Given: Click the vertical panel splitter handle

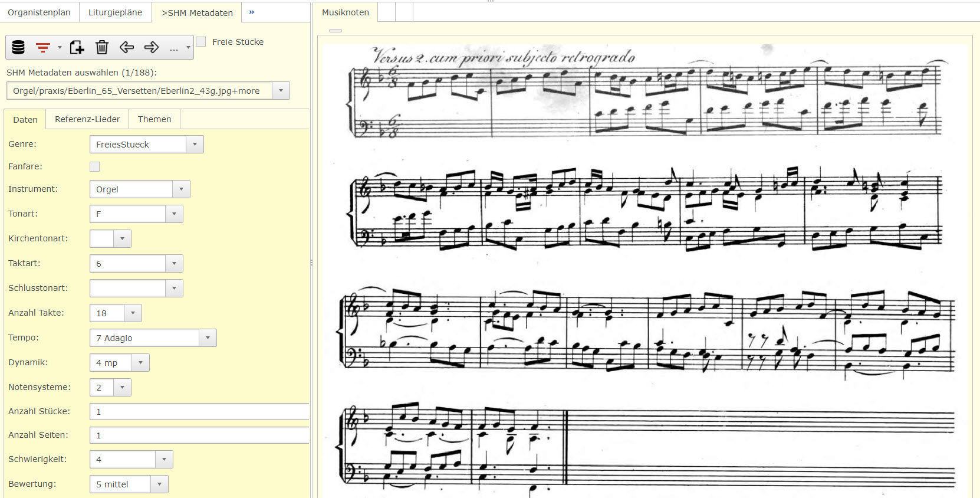Looking at the screenshot, I should (x=311, y=263).
